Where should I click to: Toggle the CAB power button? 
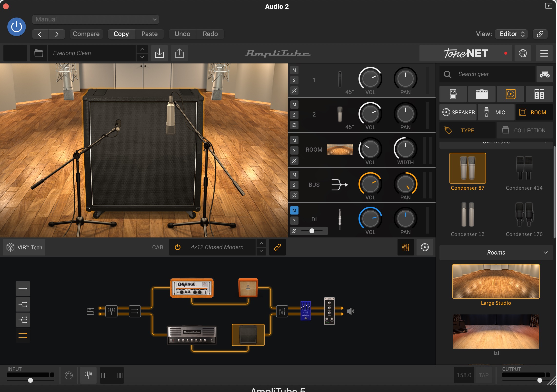coord(178,247)
